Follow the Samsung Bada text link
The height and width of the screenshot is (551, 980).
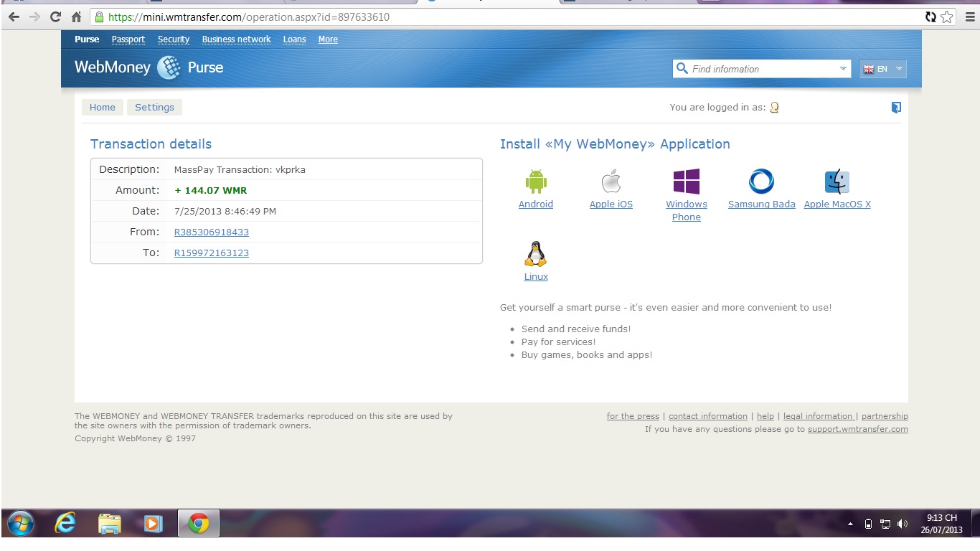(761, 204)
